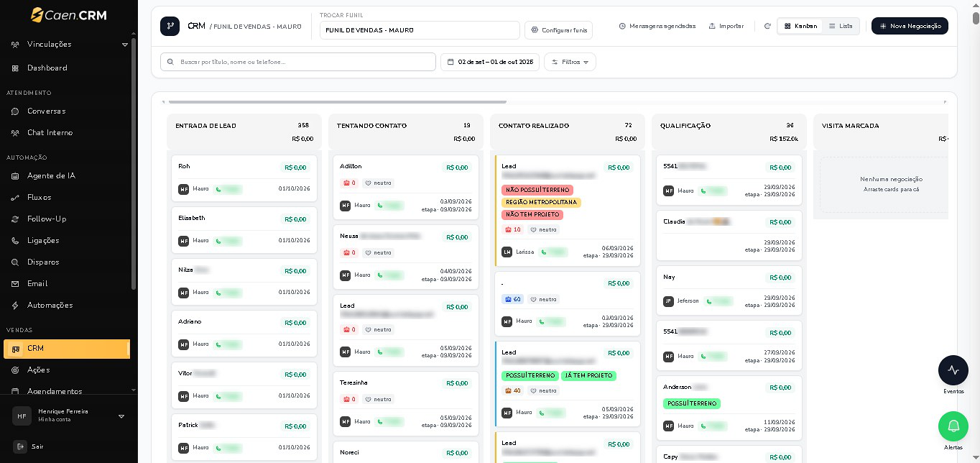The width and height of the screenshot is (980, 463).
Task: Click LM avatar for Larissa
Action: tap(507, 252)
